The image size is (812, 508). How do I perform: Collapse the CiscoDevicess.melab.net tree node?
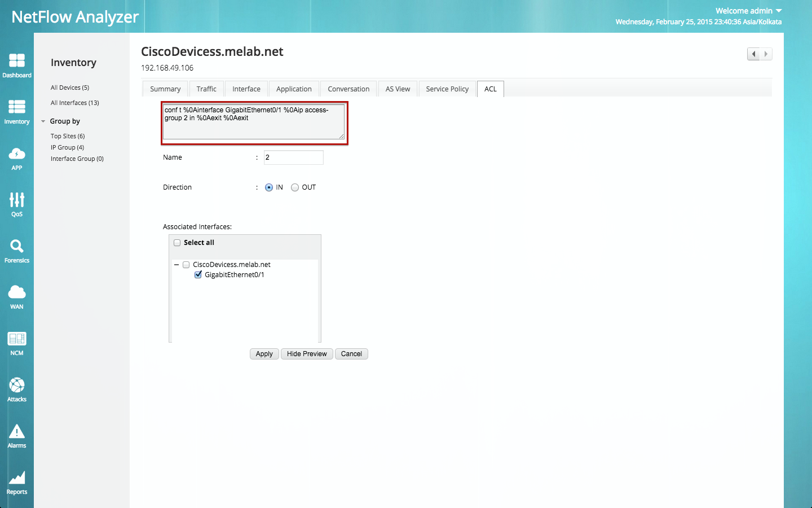pos(176,265)
